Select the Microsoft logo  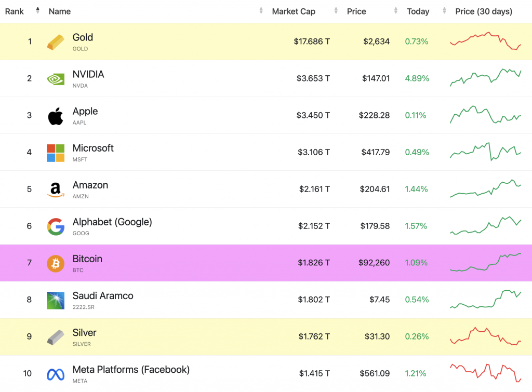(56, 152)
